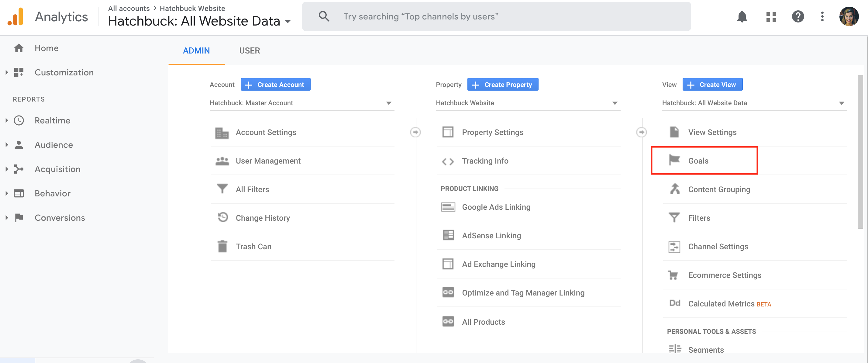Open the Filters view link
Screen dimensions: 868x363
click(x=699, y=218)
